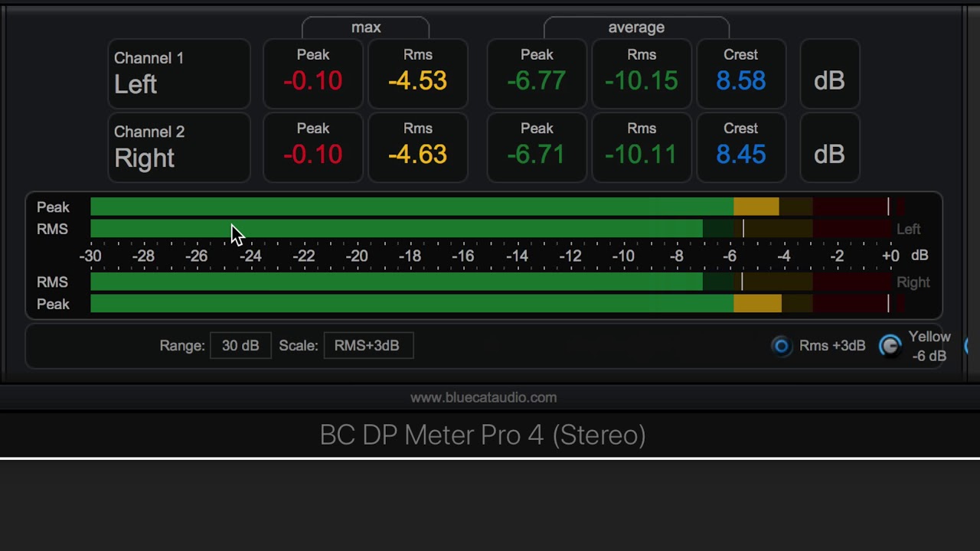Reset Left max Peak -0.10 readout
The image size is (980, 551).
pyautogui.click(x=313, y=73)
